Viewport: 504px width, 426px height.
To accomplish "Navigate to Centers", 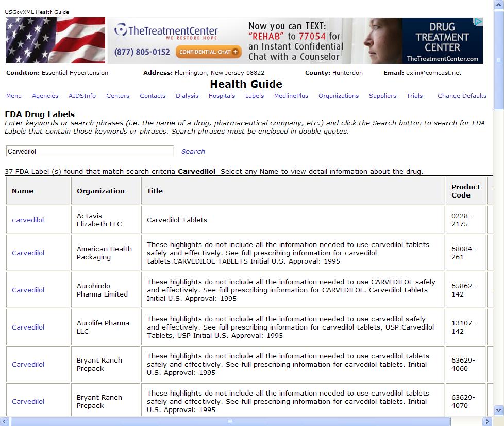I will (117, 96).
